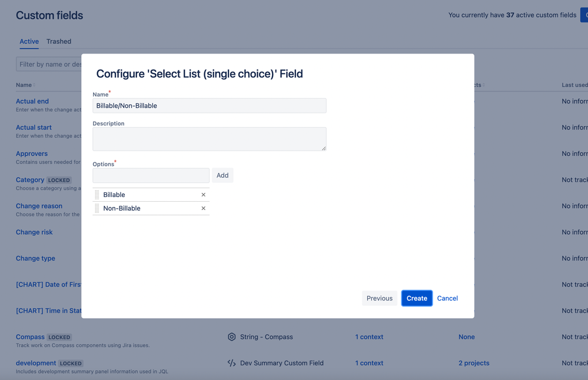Switch to the Trashed tab
This screenshot has width=588, height=380.
click(x=58, y=41)
